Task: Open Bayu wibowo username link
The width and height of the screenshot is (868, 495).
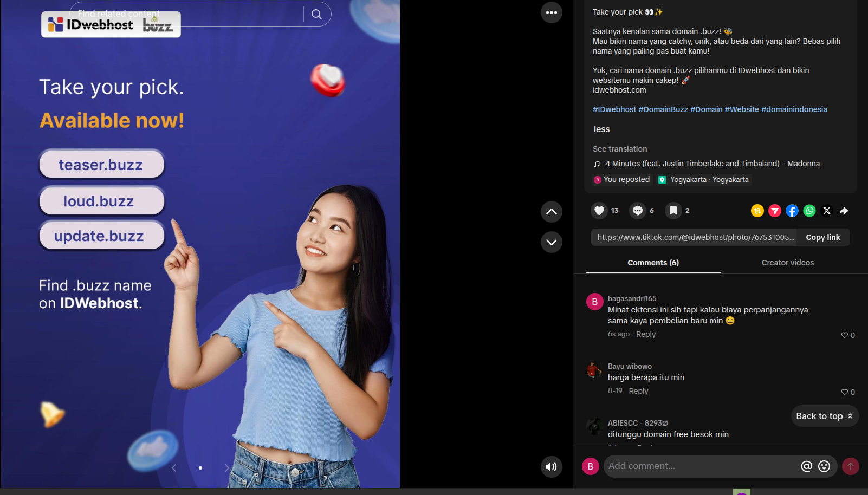Action: coord(630,366)
